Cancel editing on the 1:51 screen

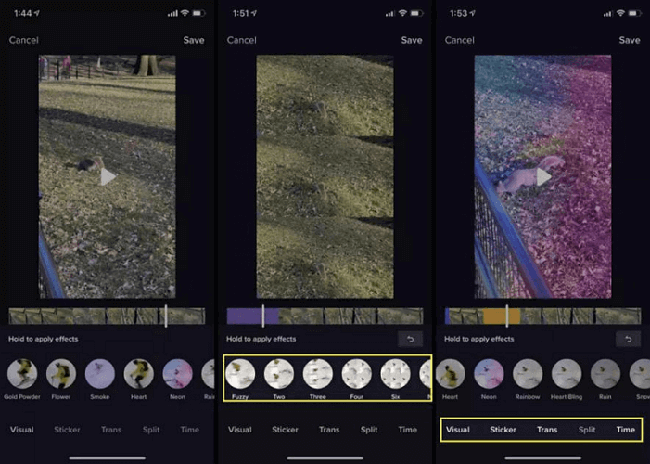coord(242,40)
